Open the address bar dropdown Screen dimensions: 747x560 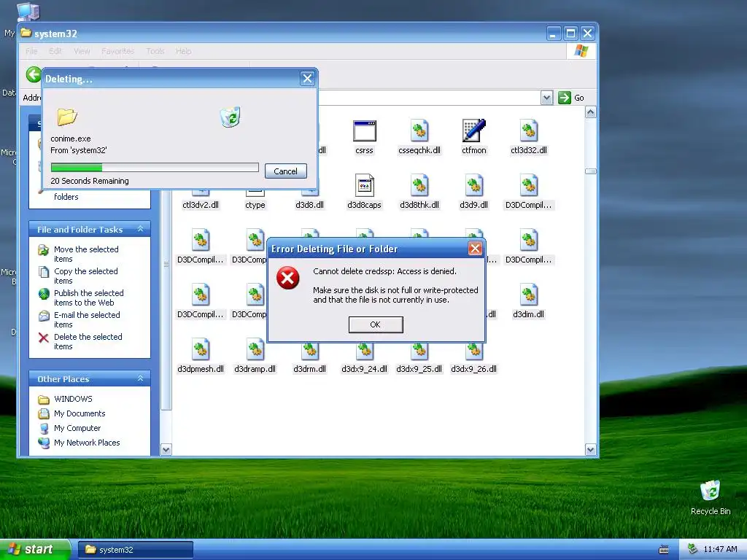point(546,98)
